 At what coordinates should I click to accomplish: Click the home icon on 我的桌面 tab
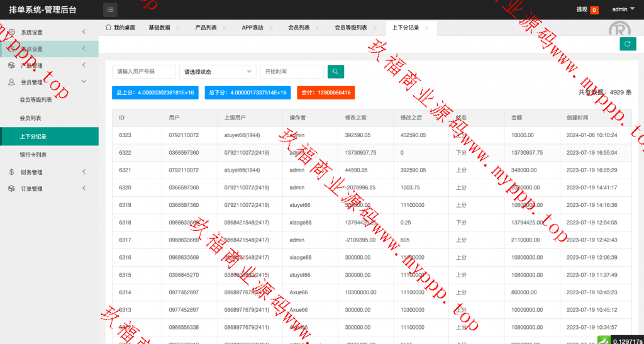click(108, 28)
